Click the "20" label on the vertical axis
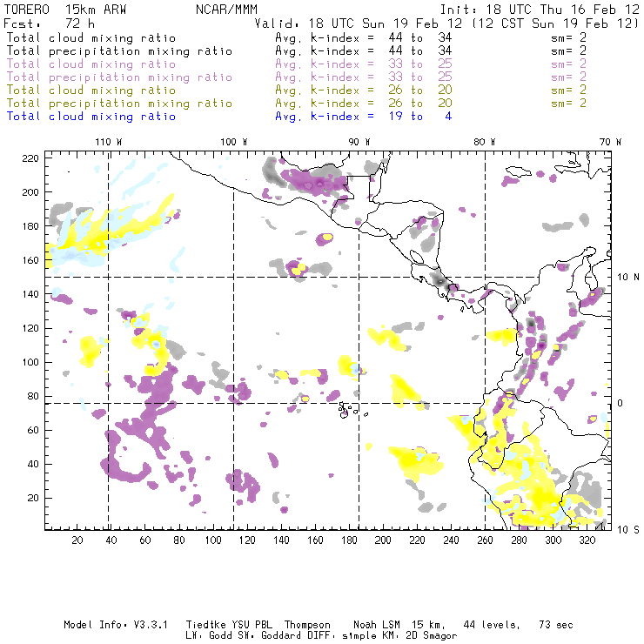Image resolution: width=644 pixels, height=644 pixels. point(33,498)
